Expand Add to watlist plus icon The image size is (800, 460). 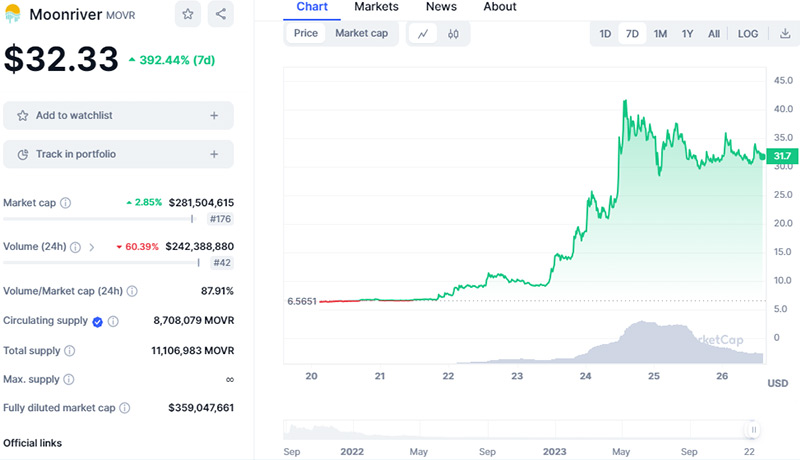pos(214,116)
